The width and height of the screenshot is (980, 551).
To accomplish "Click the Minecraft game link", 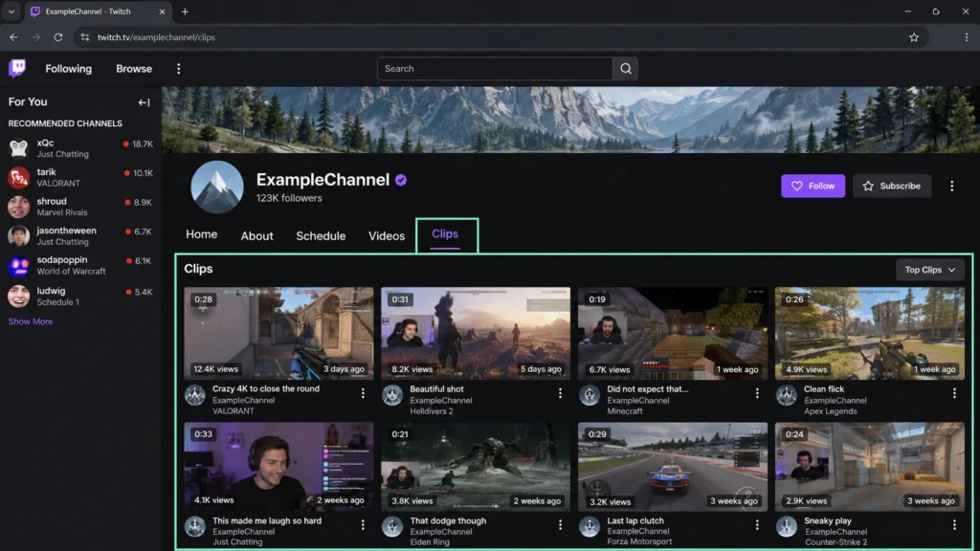I will pos(624,411).
